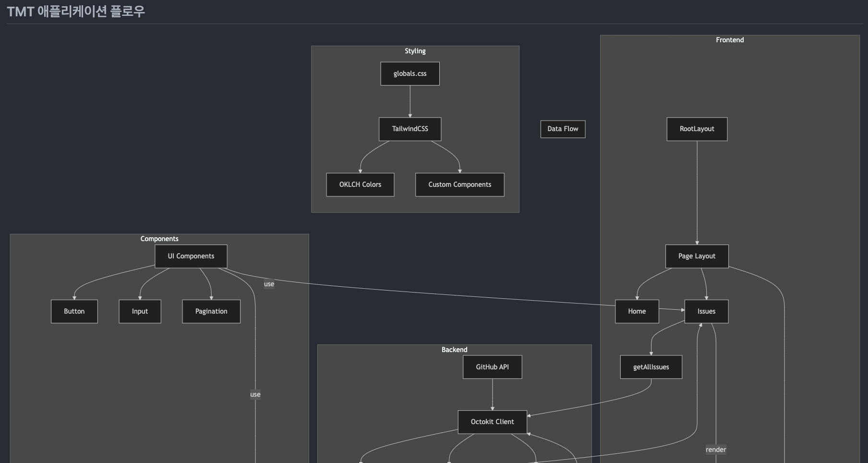Click the Data Flow node
The height and width of the screenshot is (463, 868).
coord(563,129)
